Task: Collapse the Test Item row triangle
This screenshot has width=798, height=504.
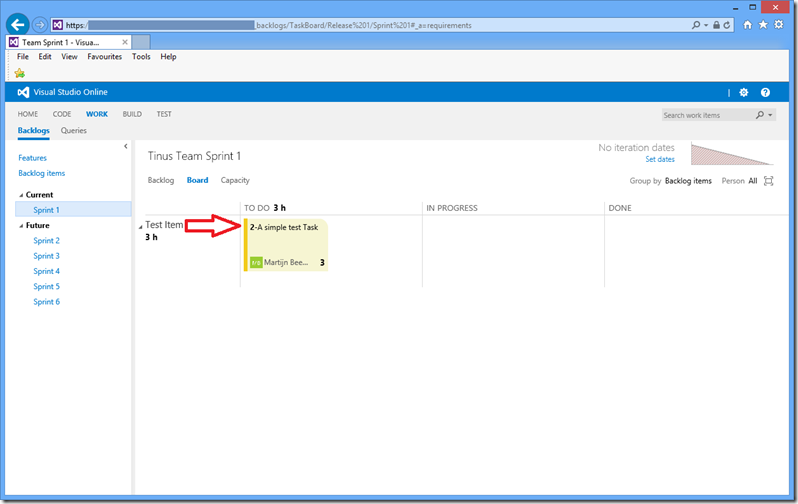Action: [140, 227]
